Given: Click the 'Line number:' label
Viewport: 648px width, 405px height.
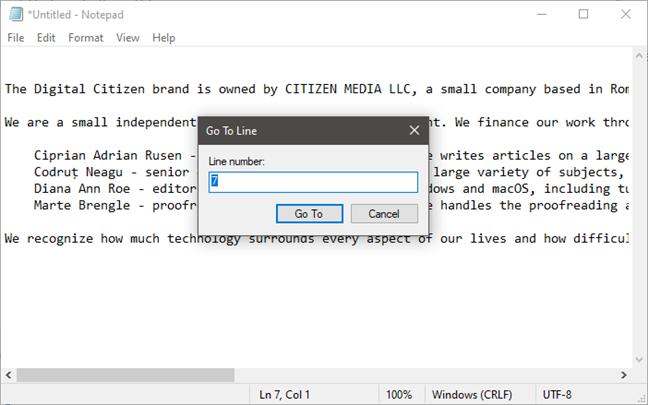Looking at the screenshot, I should coord(236,162).
